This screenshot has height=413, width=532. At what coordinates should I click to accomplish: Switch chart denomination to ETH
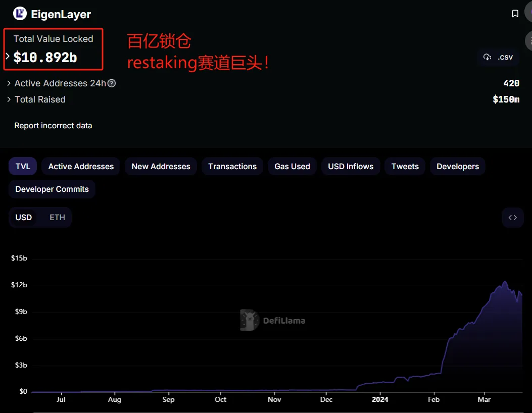pyautogui.click(x=57, y=217)
